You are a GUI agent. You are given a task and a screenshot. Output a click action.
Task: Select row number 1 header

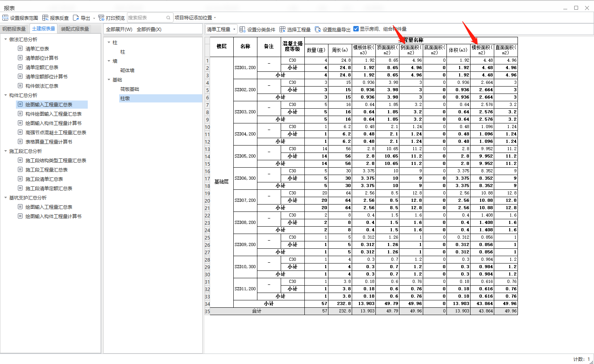click(x=207, y=61)
